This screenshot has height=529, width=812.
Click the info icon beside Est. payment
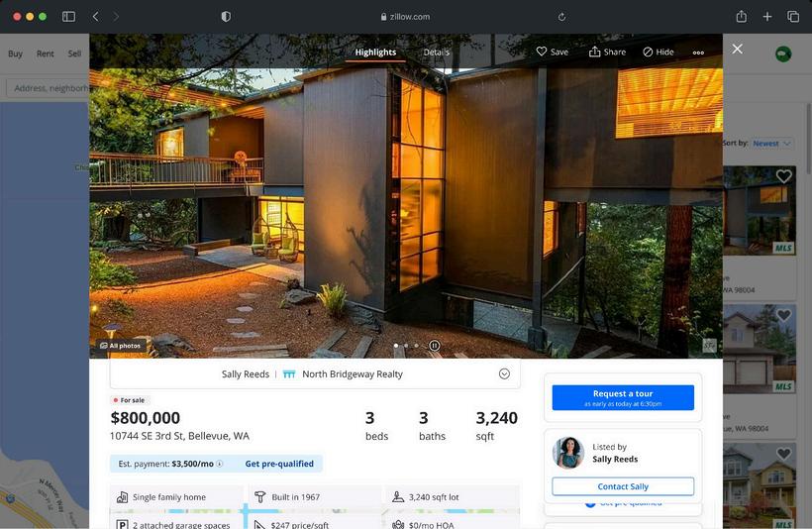[220, 464]
